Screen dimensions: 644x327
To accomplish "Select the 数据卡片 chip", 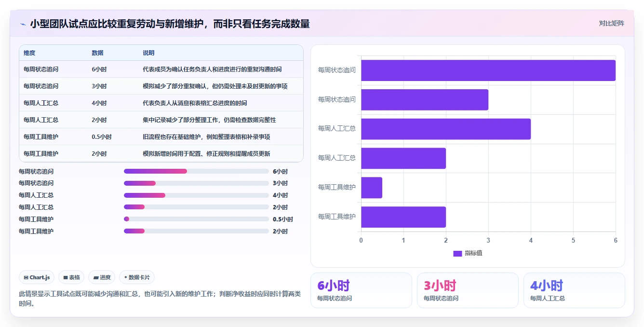I will point(137,277).
